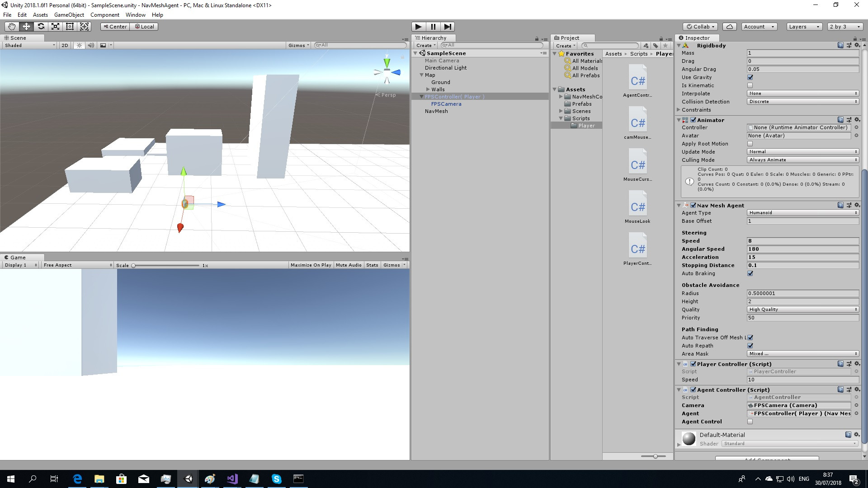Image resolution: width=868 pixels, height=488 pixels.
Task: Toggle Center pivot mode button
Action: pyautogui.click(x=115, y=27)
